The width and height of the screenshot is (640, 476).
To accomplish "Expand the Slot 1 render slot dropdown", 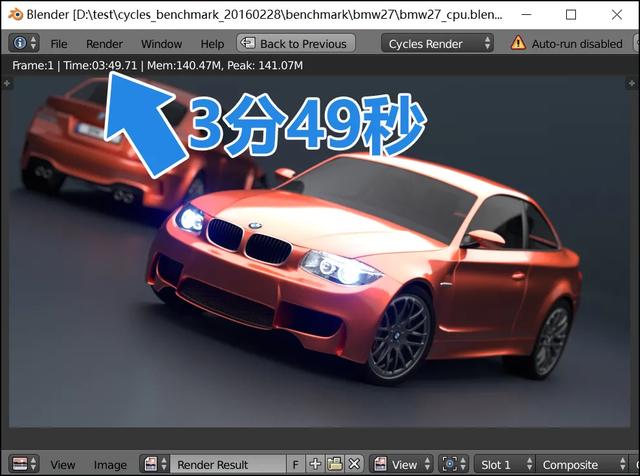I will 503,465.
